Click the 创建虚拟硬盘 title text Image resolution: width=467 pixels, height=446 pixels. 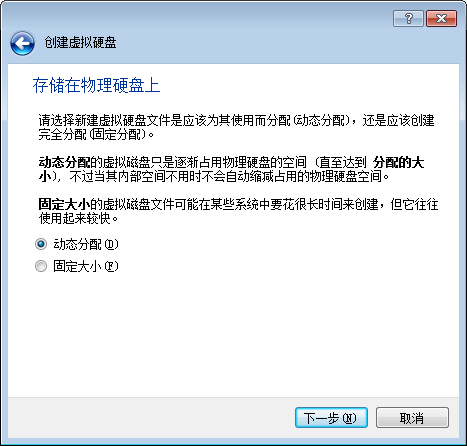coord(80,43)
